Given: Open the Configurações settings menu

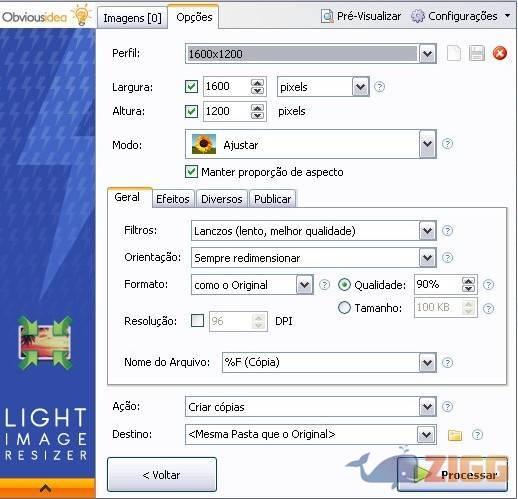Looking at the screenshot, I should [x=461, y=16].
